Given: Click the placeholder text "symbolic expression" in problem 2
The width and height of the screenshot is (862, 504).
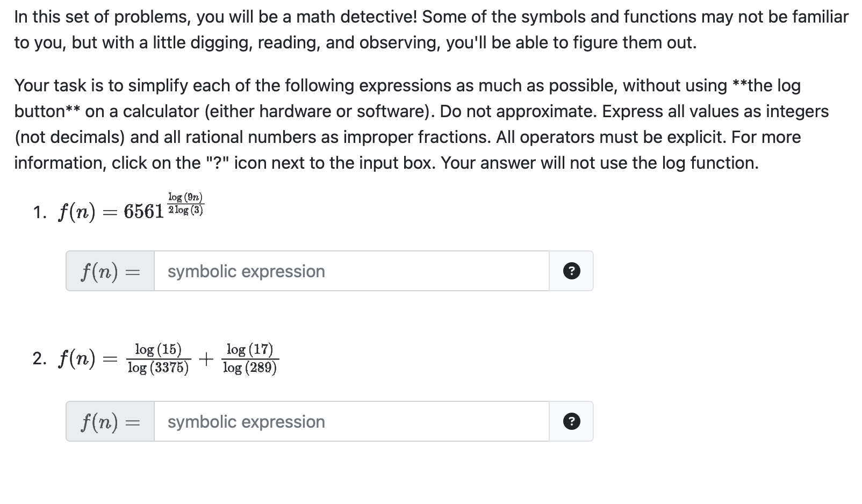Looking at the screenshot, I should tap(246, 421).
